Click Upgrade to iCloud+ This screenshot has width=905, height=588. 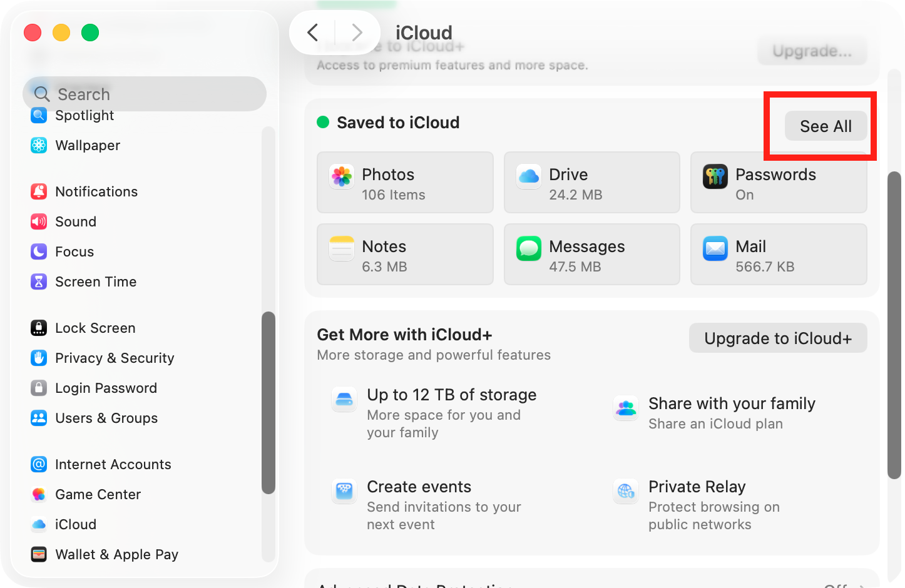point(777,338)
